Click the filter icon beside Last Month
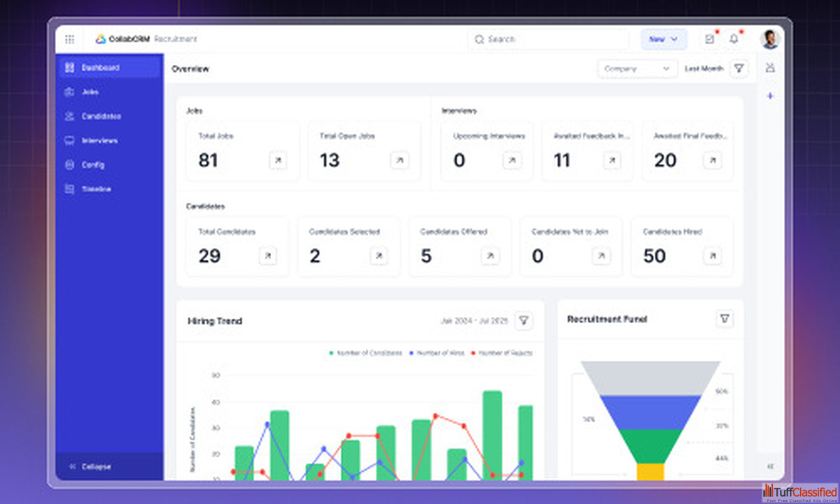The height and width of the screenshot is (504, 840). pos(739,68)
